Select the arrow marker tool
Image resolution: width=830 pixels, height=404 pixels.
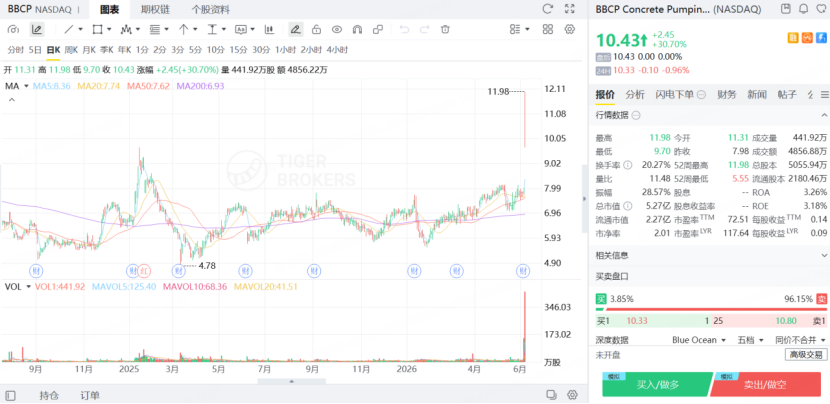click(184, 29)
